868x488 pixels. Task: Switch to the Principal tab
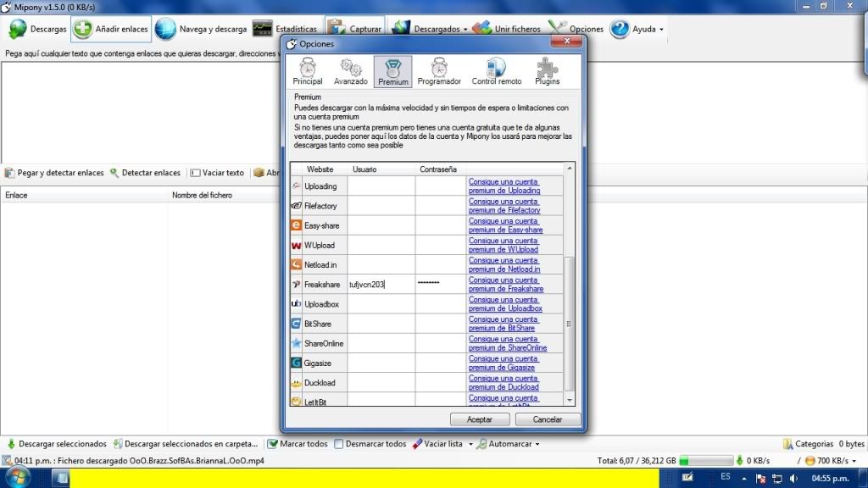307,71
